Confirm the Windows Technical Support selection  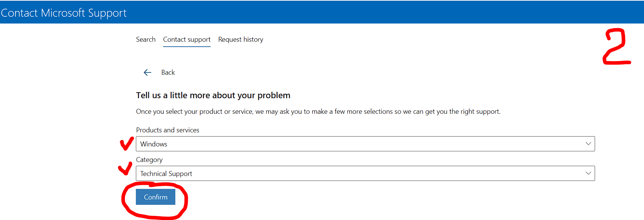pyautogui.click(x=155, y=197)
